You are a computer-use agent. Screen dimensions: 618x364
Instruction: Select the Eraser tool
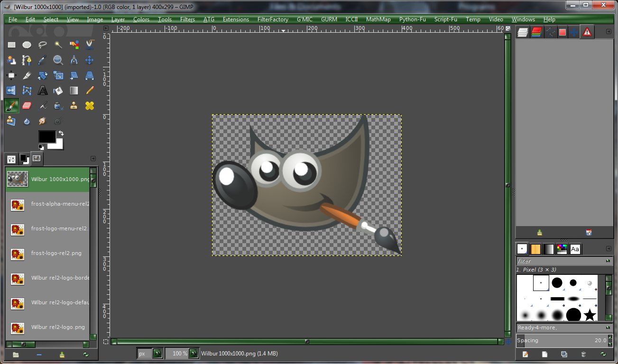point(27,105)
